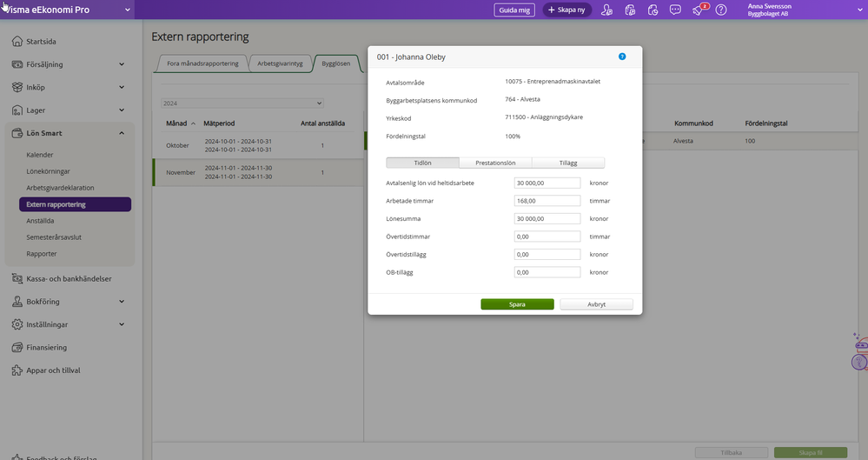Switch to the Prestationslön tab
Viewport: 868px width, 460px height.
click(x=494, y=163)
